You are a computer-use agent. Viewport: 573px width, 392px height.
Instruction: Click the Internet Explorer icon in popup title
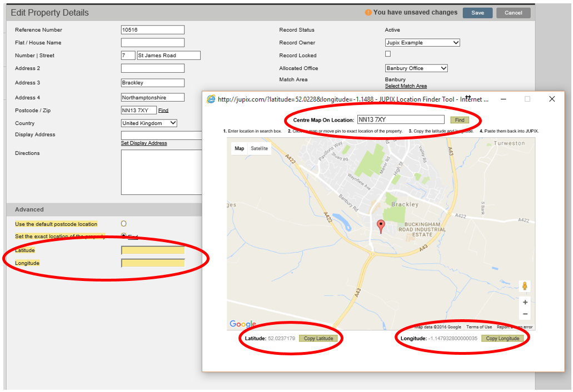211,99
